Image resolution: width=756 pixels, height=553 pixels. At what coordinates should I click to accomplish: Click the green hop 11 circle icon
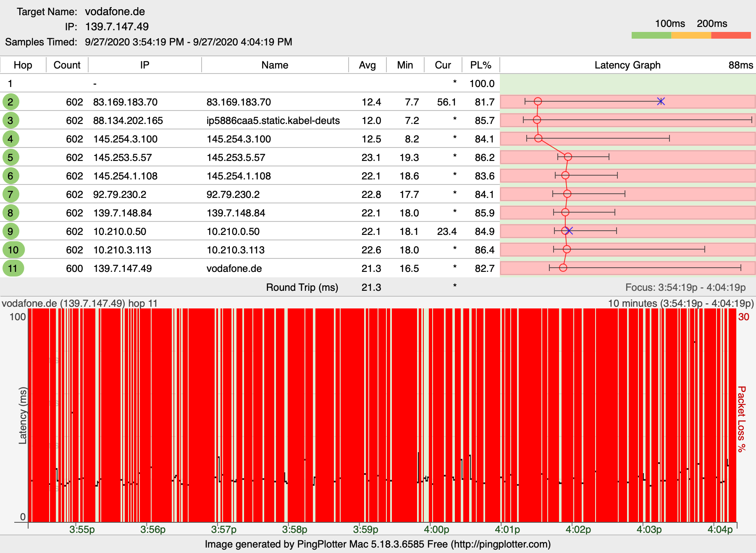point(13,268)
